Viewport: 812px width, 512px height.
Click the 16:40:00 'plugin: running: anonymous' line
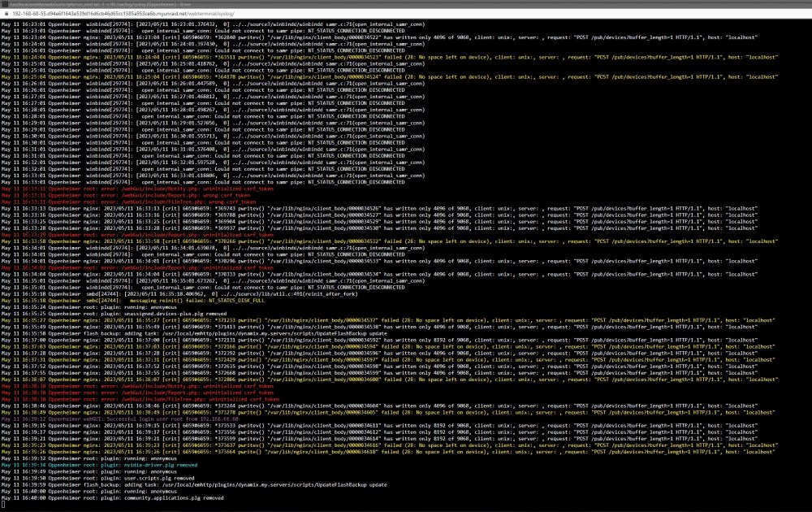point(89,491)
